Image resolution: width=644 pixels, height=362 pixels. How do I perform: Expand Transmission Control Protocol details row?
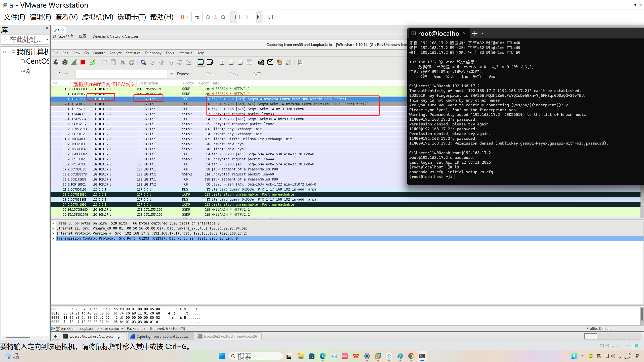pos(53,238)
